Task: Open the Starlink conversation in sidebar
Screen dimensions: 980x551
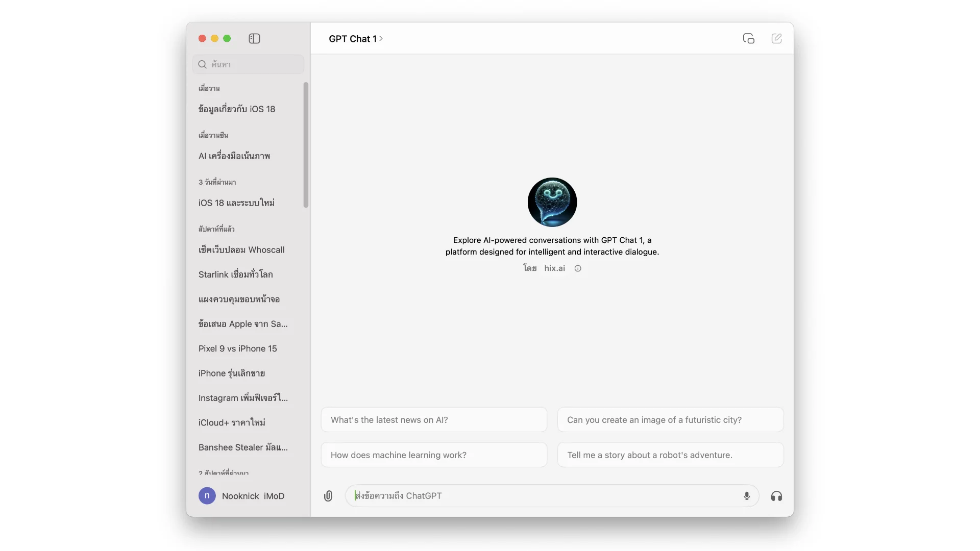Action: pyautogui.click(x=235, y=274)
